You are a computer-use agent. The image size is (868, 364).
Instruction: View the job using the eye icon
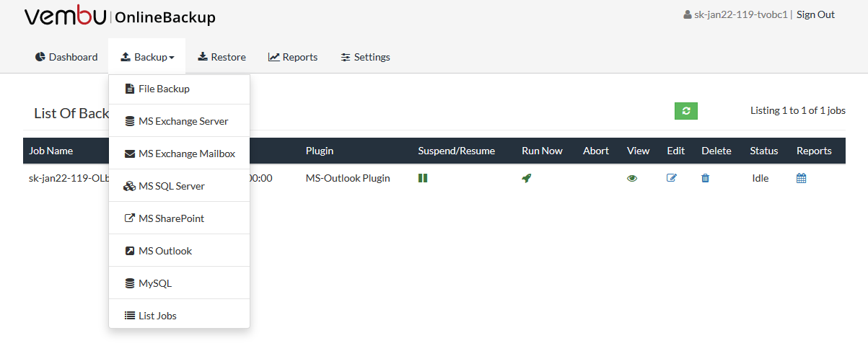tap(632, 178)
